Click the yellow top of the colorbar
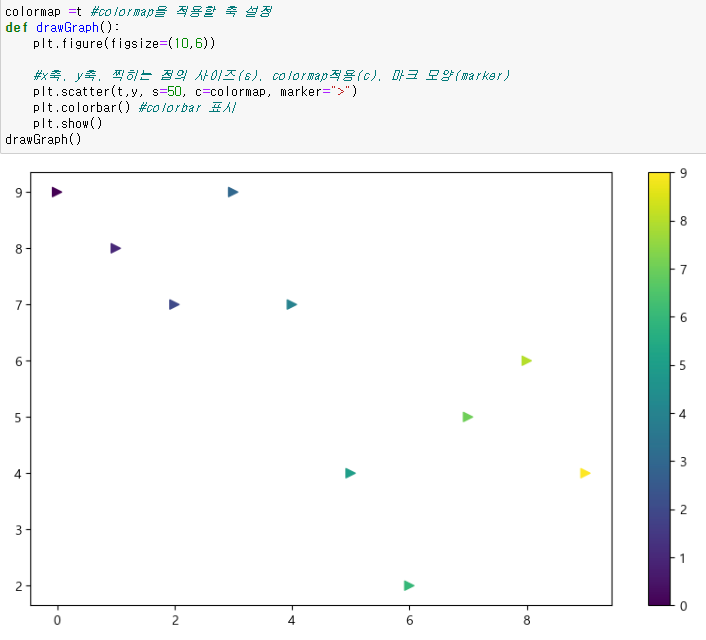 (x=659, y=178)
